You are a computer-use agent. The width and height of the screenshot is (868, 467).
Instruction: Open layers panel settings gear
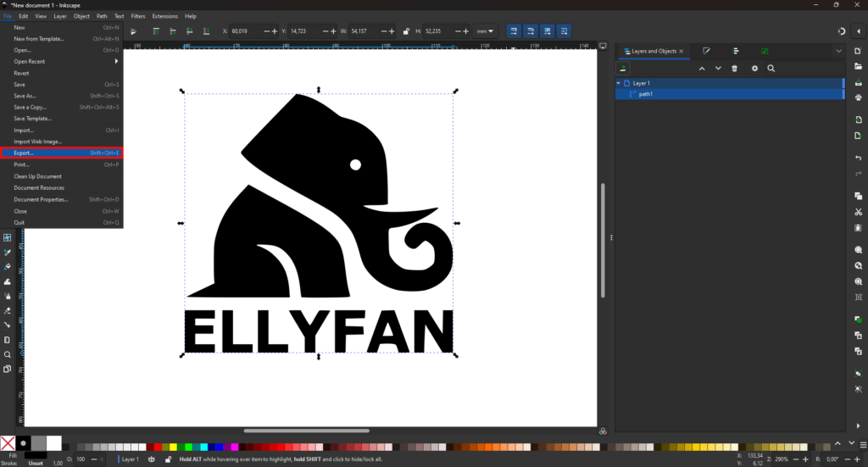coord(754,68)
